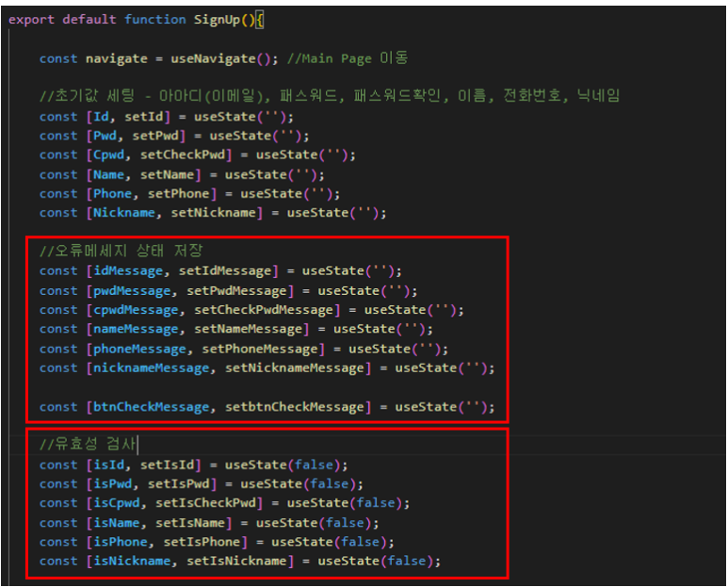This screenshot has height=587, width=728.
Task: Click the isId variable
Action: click(108, 465)
